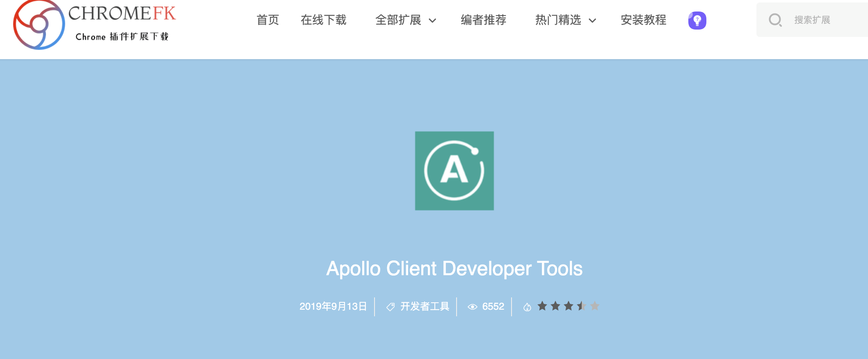Select the fifth grey rating star
Viewport: 868px width, 359px height.
595,306
